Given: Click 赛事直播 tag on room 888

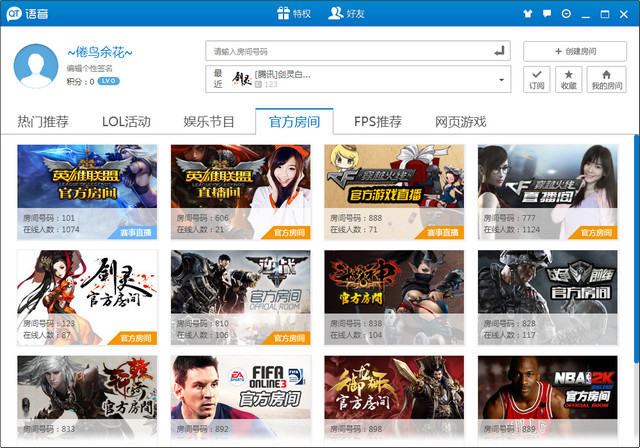Looking at the screenshot, I should point(442,233).
